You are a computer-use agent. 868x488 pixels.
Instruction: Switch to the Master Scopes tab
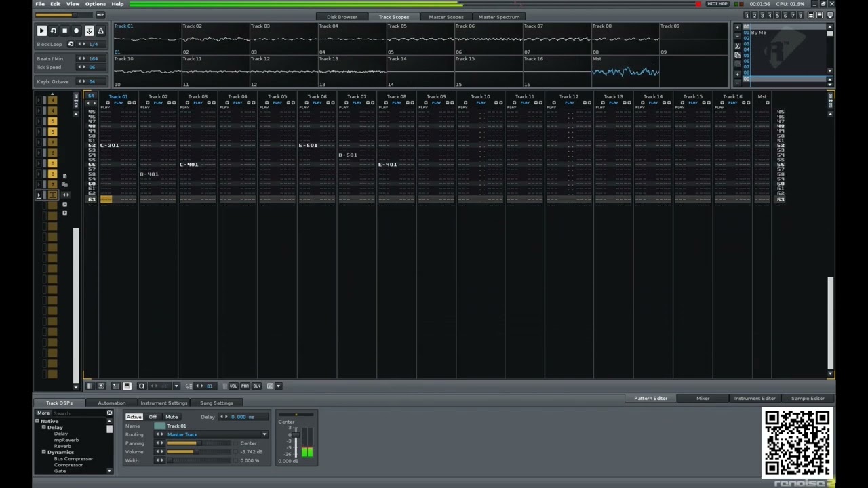(x=446, y=17)
